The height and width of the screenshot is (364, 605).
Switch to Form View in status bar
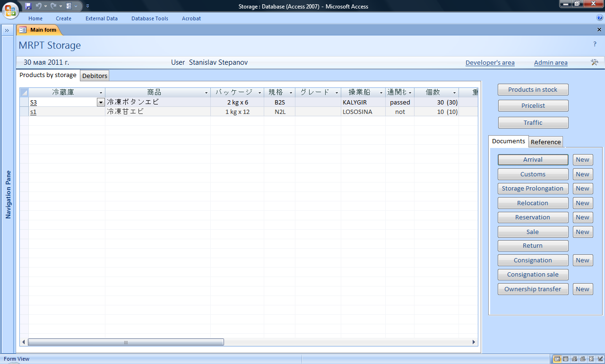tap(557, 359)
